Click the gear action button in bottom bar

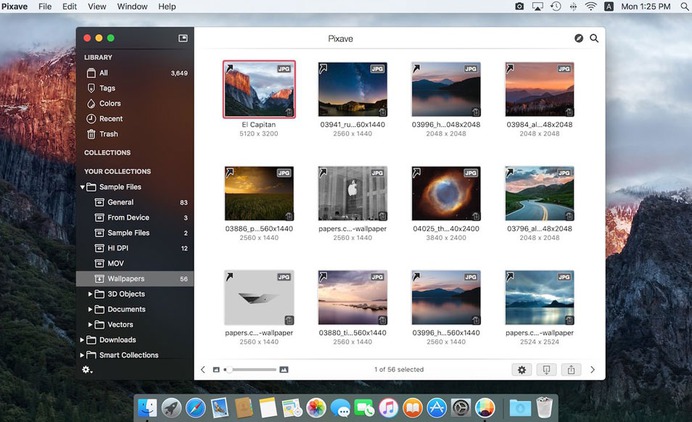(x=521, y=369)
